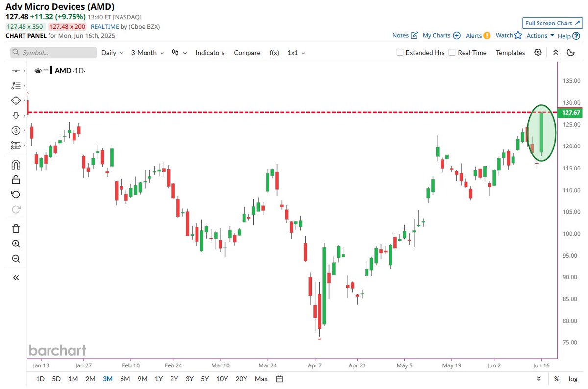Open the Templates menu
Image resolution: width=588 pixels, height=389 pixels.
(x=510, y=53)
